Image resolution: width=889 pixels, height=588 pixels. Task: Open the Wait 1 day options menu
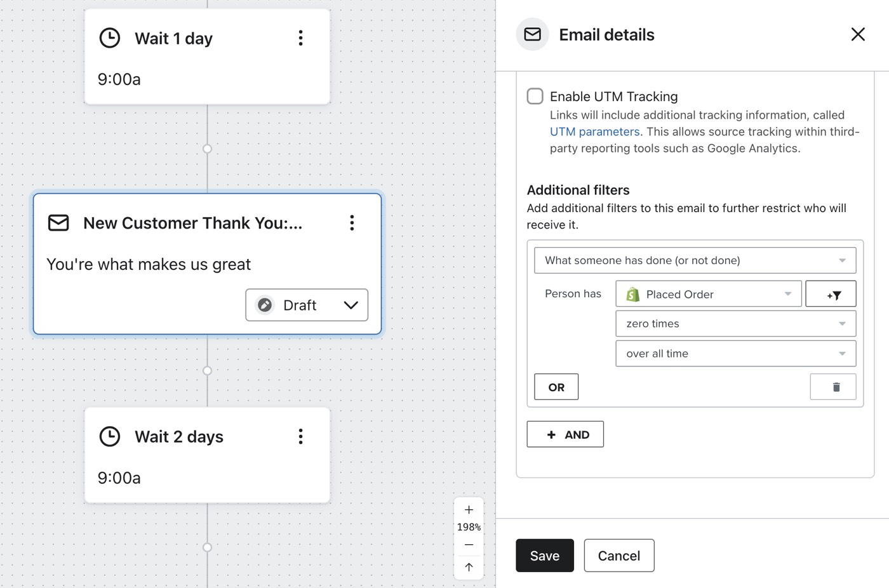click(300, 38)
